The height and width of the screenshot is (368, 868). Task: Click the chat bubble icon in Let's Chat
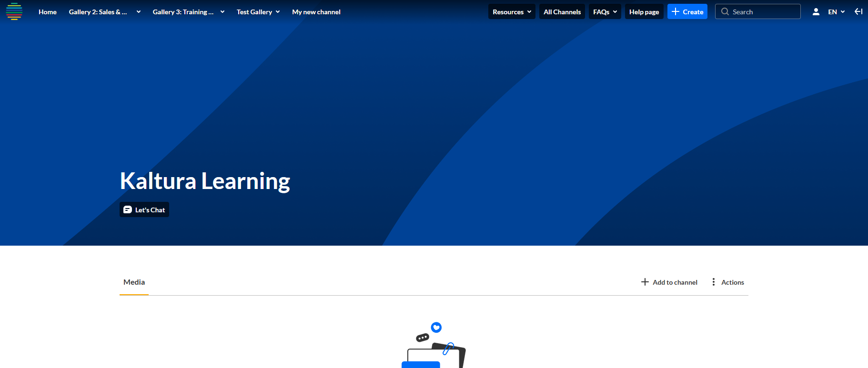pos(128,209)
